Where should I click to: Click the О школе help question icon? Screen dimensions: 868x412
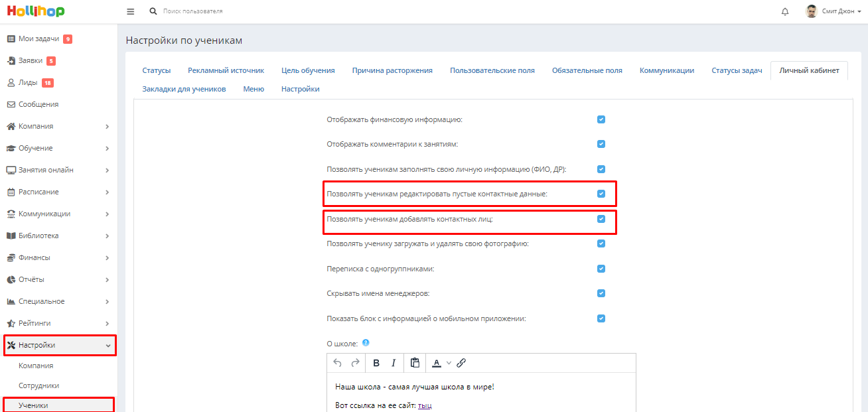[366, 343]
